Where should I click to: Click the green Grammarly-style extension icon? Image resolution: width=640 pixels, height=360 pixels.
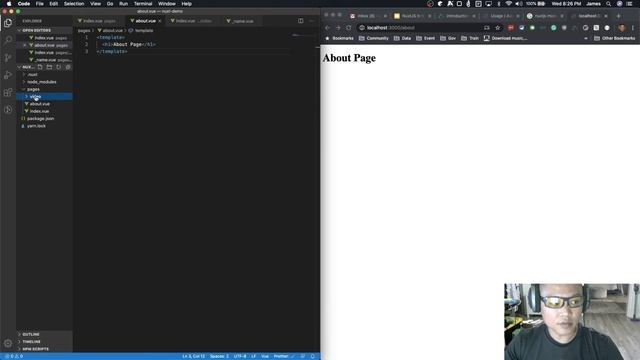pos(553,28)
